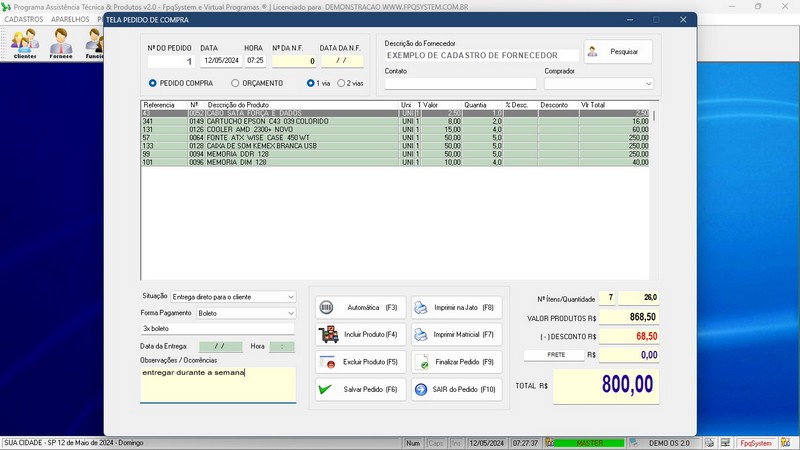Click the Pesquisar supplier button
This screenshot has height=450, width=800.
pos(618,52)
